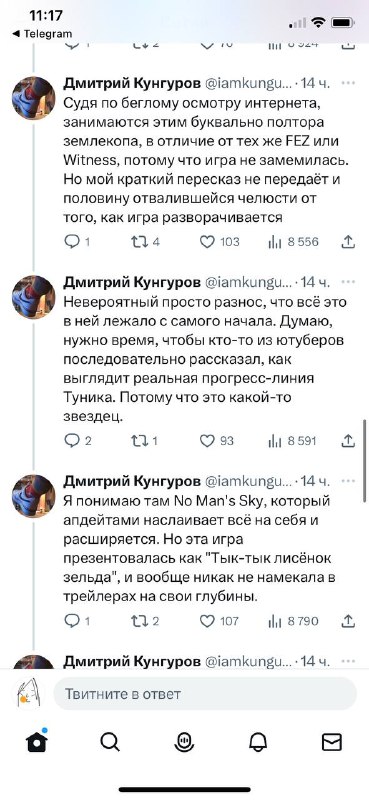Open more options for the FEZ tweet

click(348, 83)
